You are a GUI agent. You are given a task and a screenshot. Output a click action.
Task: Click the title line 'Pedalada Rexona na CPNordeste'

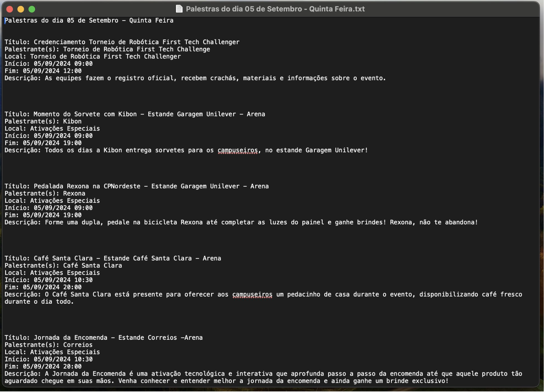pyautogui.click(x=137, y=186)
